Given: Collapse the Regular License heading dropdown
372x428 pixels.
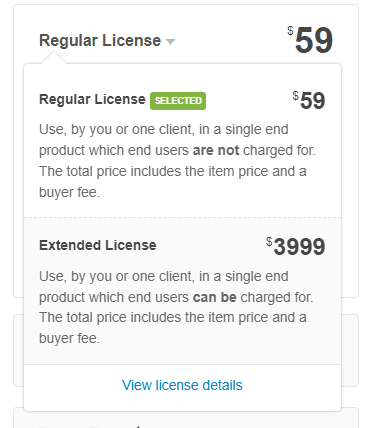Looking at the screenshot, I should (x=107, y=41).
